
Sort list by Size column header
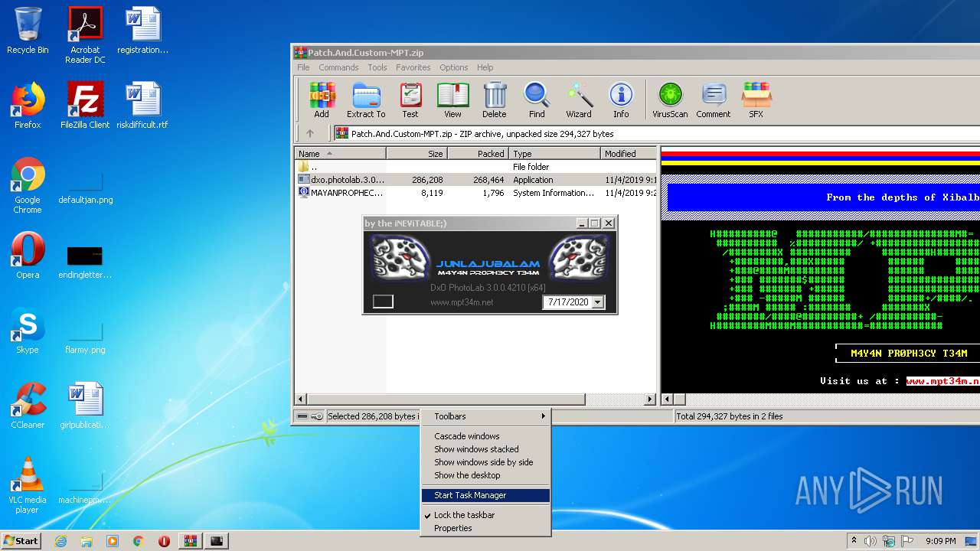click(416, 154)
